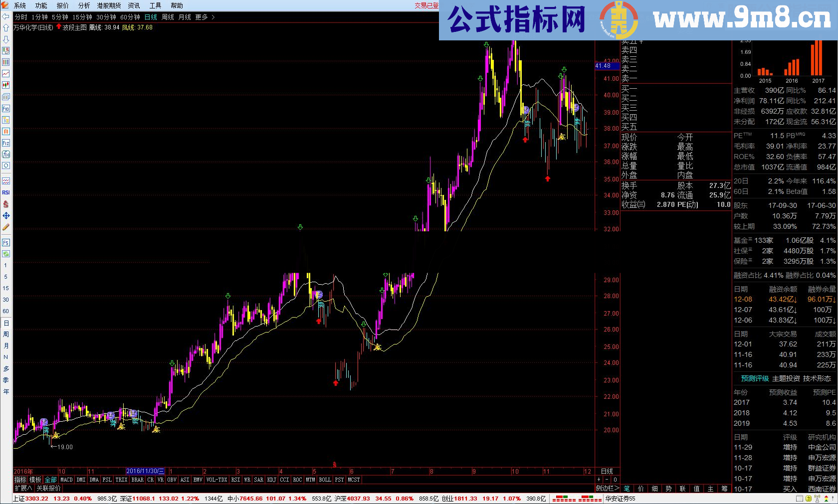838x504 pixels.
Task: Click the back navigation arrow icon
Action: pos(5,16)
